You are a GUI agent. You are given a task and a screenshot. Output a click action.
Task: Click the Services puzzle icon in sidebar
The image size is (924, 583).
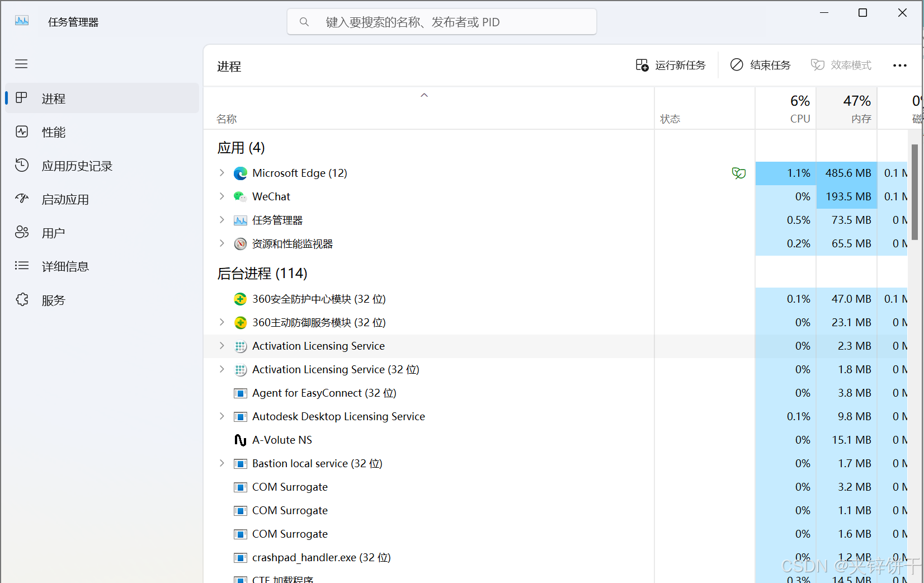pyautogui.click(x=22, y=300)
